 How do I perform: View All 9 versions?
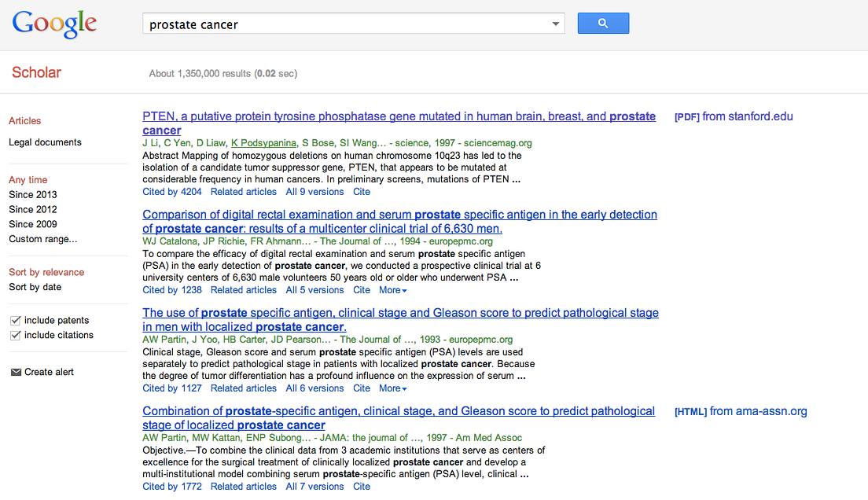[x=314, y=192]
